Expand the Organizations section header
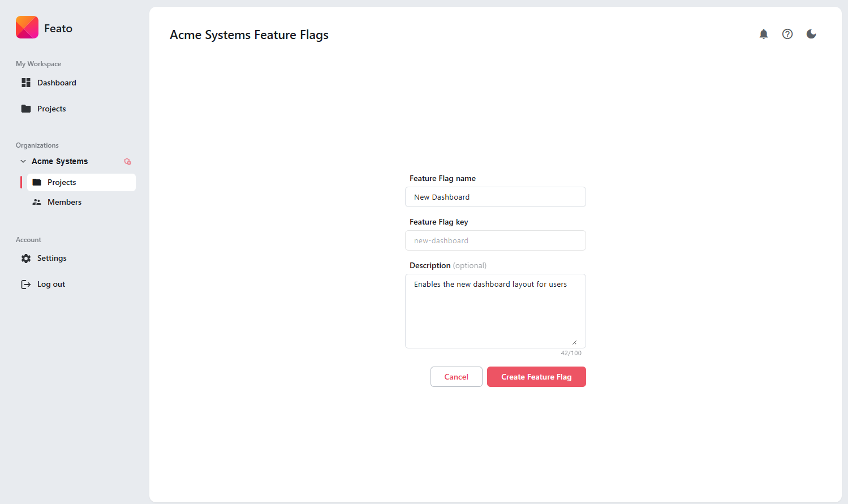The image size is (848, 504). pos(37,145)
